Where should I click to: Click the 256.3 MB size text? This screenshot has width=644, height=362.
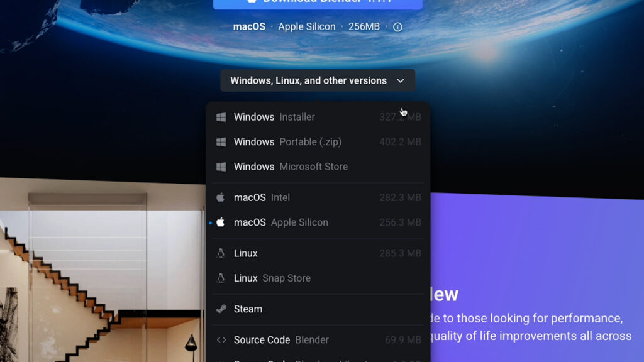point(400,222)
